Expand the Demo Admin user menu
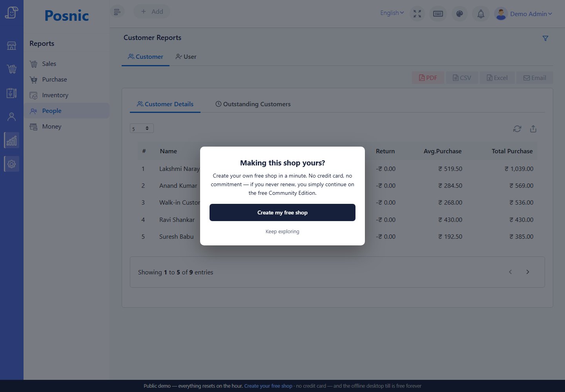This screenshot has width=565, height=392. pos(531,14)
